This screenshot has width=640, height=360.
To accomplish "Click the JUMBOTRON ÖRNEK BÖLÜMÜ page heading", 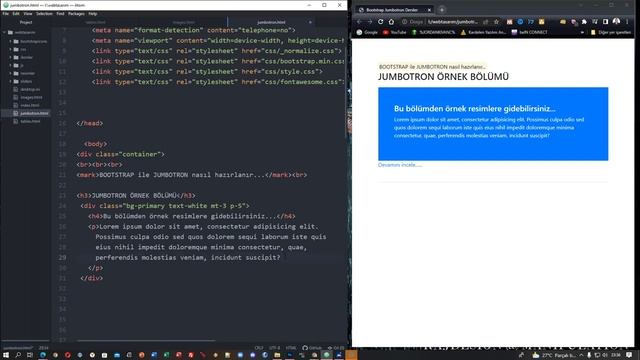I will [443, 77].
